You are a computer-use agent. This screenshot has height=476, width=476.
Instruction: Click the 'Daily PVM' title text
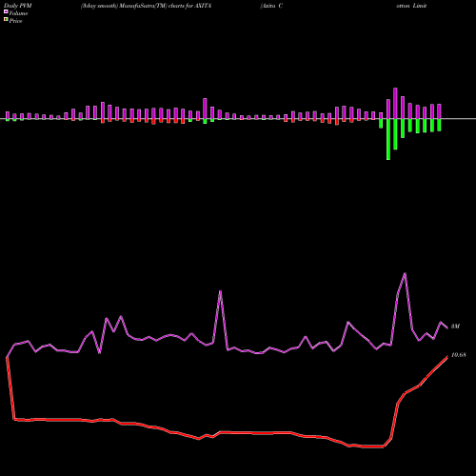pyautogui.click(x=18, y=6)
